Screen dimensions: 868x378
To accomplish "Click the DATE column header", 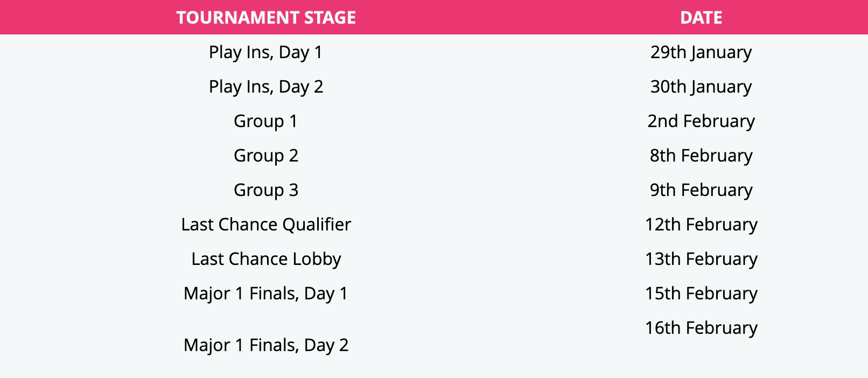I will click(701, 18).
